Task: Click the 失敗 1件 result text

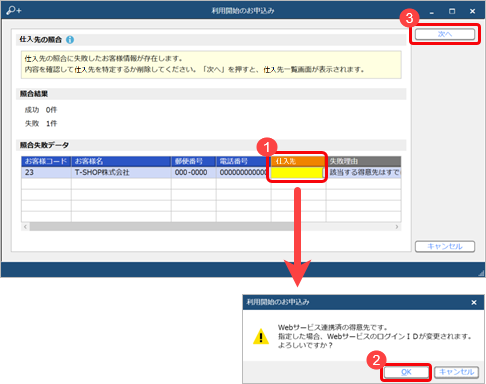Action: click(41, 124)
